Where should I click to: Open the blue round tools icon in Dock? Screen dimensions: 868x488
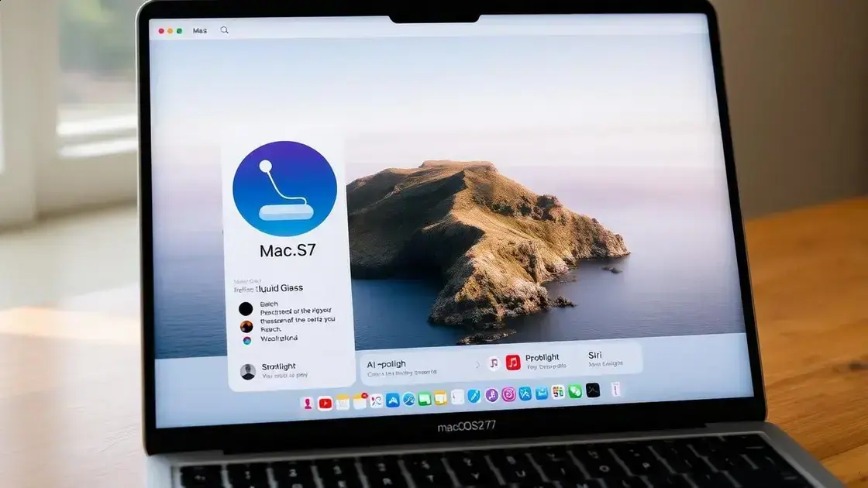click(409, 400)
